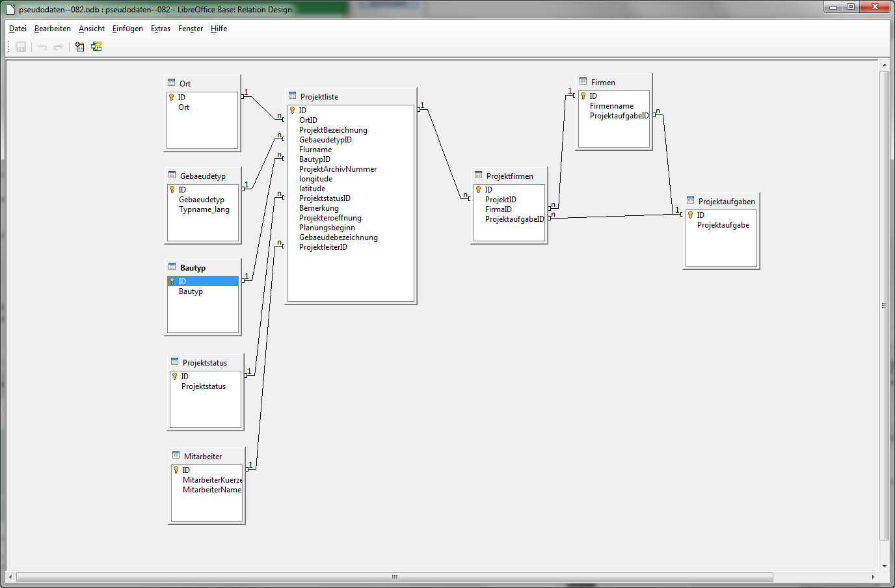Click the horizontal scrollbar right arrow
The image size is (895, 588).
[873, 577]
